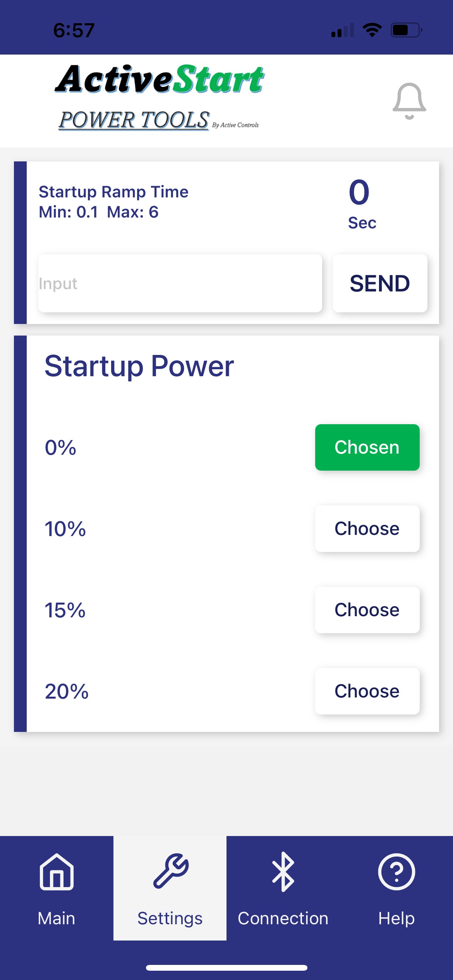453x980 pixels.
Task: Switch to the Main tab label
Action: pos(57,918)
